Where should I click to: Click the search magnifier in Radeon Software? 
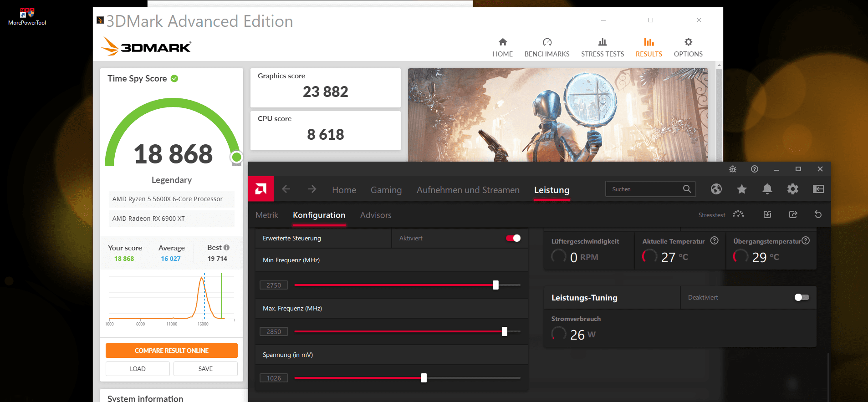[x=687, y=189]
